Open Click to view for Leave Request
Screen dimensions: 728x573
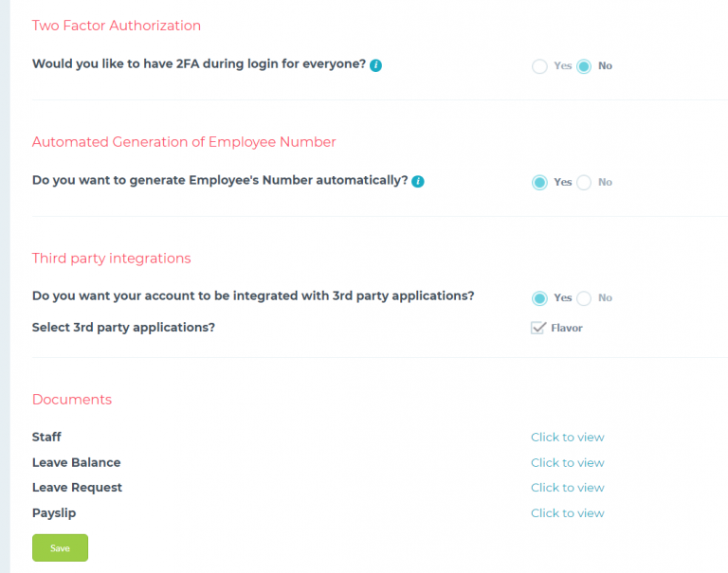point(568,488)
